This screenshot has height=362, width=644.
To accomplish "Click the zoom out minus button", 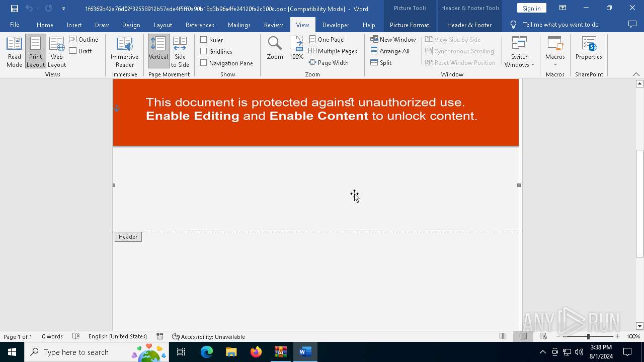I will coord(558,336).
